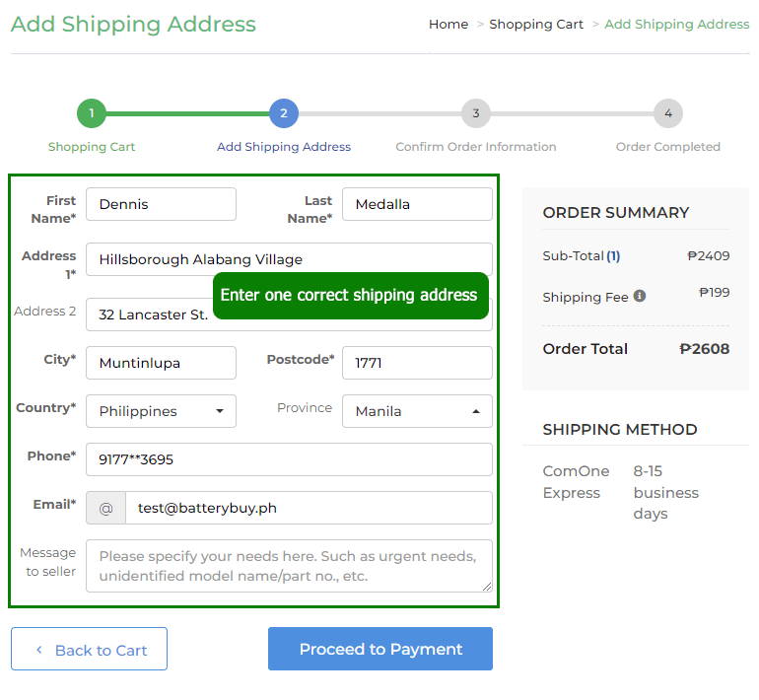Click the @ icon beside Email
Viewport: 759px width, 700px height.
[x=105, y=509]
